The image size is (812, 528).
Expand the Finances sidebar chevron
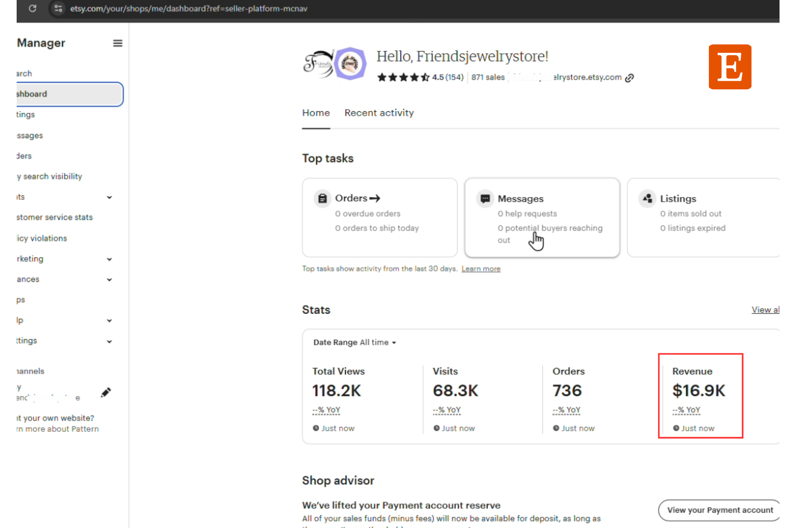tap(109, 279)
